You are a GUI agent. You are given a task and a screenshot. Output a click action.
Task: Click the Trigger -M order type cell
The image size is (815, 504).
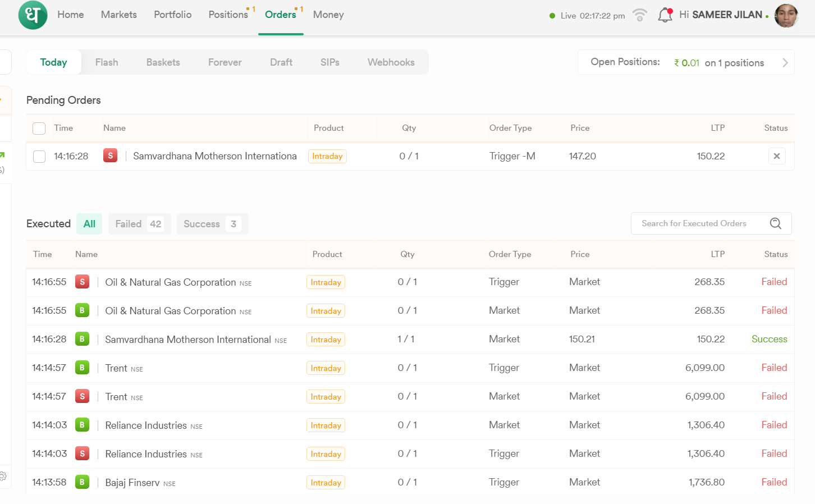click(512, 156)
